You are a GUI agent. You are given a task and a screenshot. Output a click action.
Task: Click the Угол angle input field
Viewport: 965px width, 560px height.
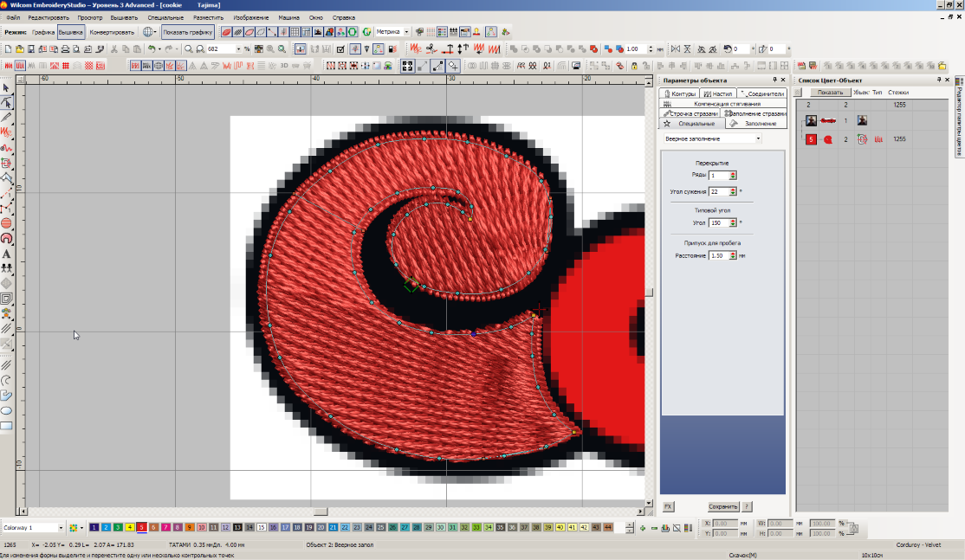[x=717, y=222]
